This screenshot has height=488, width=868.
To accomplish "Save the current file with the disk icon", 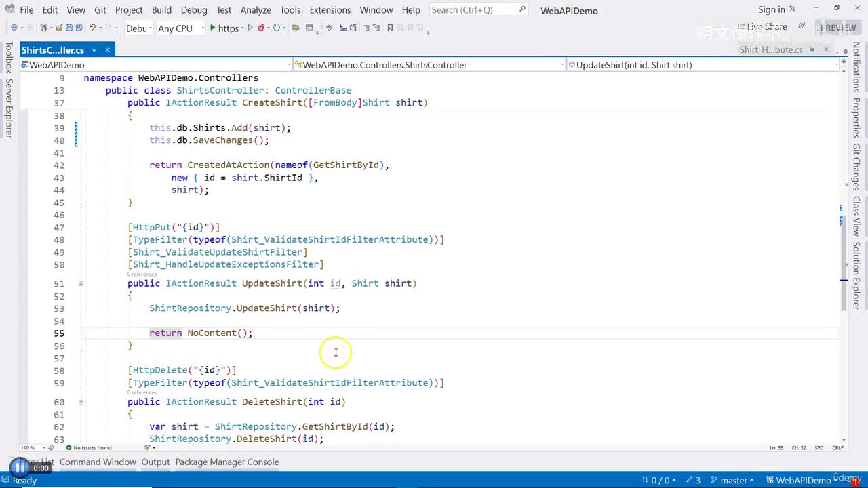I will [x=68, y=28].
